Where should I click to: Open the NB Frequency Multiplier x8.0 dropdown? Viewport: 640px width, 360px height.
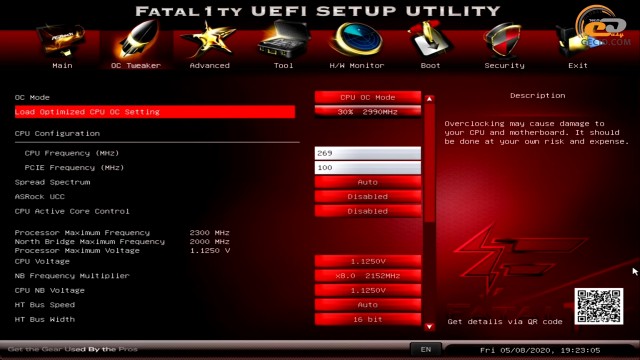tap(368, 276)
